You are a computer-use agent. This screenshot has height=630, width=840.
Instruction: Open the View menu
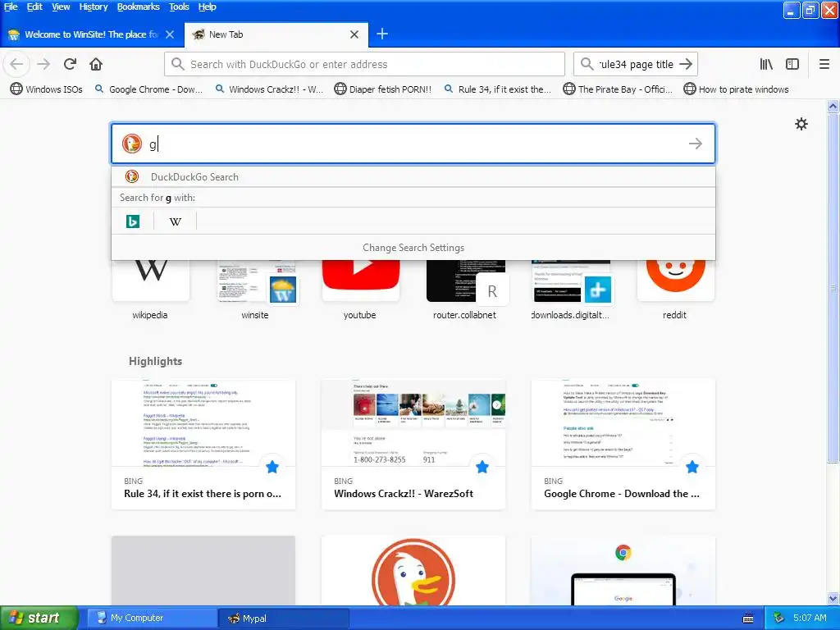coord(61,7)
